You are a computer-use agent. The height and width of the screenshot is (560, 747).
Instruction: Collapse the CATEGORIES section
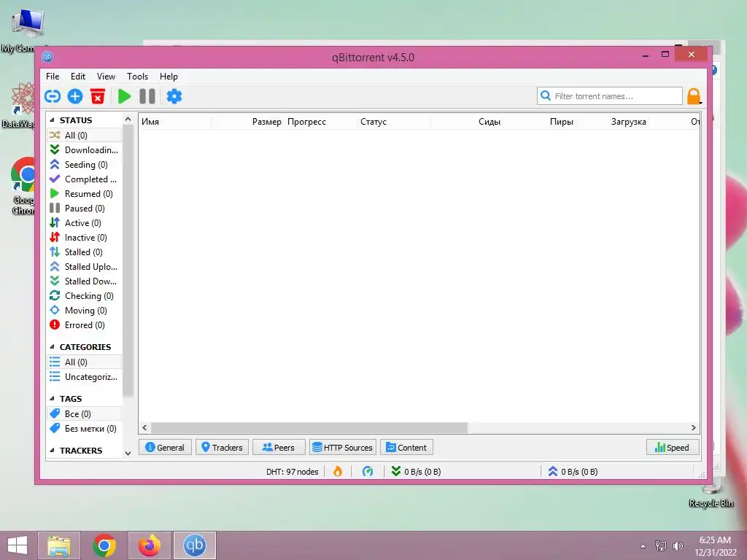tap(52, 346)
